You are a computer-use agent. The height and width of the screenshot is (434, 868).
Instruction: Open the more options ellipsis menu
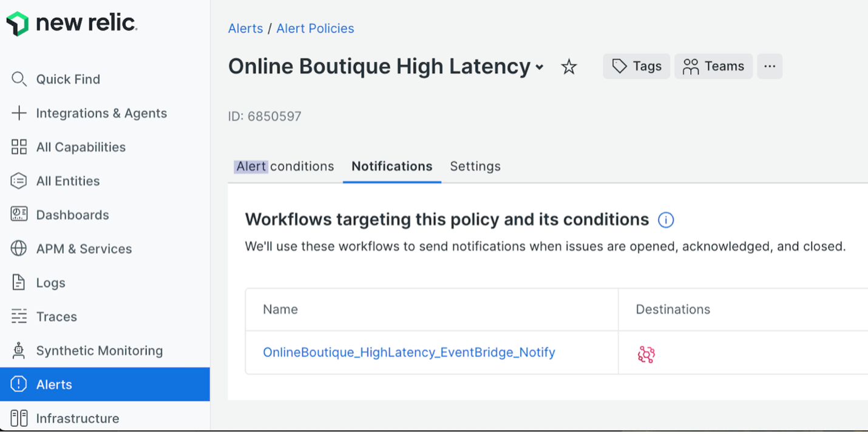tap(769, 66)
